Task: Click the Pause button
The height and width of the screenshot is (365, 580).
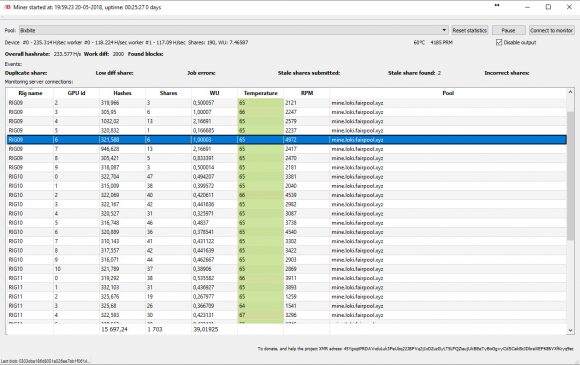Action: pos(508,30)
